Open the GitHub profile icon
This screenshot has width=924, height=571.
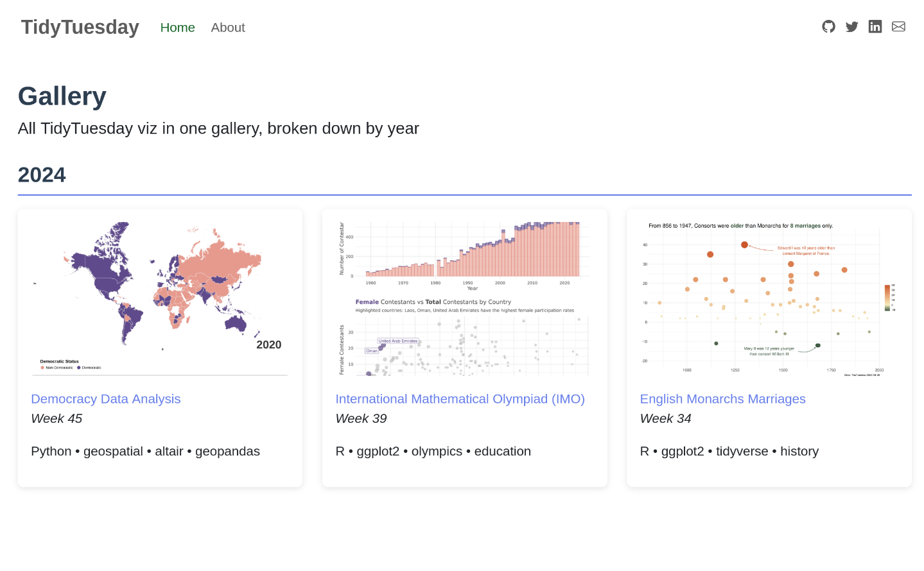click(828, 26)
